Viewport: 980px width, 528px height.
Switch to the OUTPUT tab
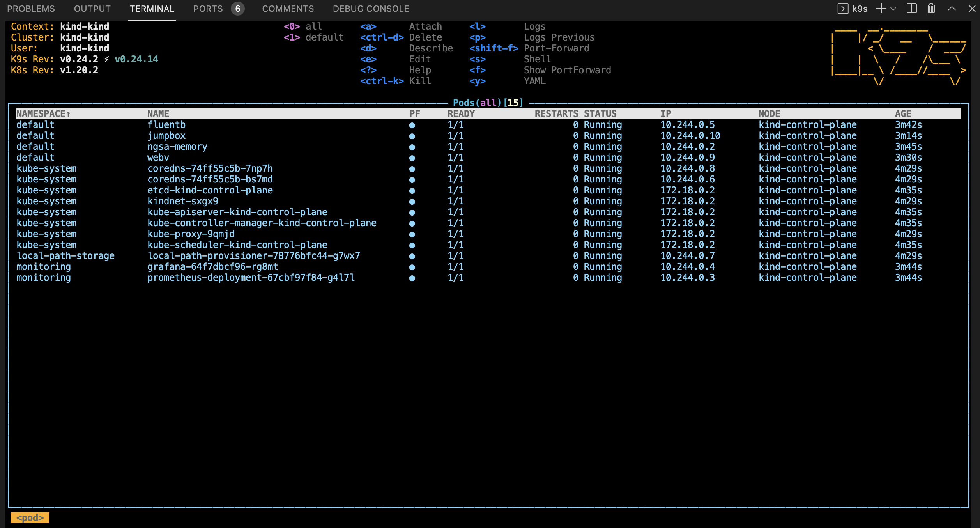coord(92,9)
